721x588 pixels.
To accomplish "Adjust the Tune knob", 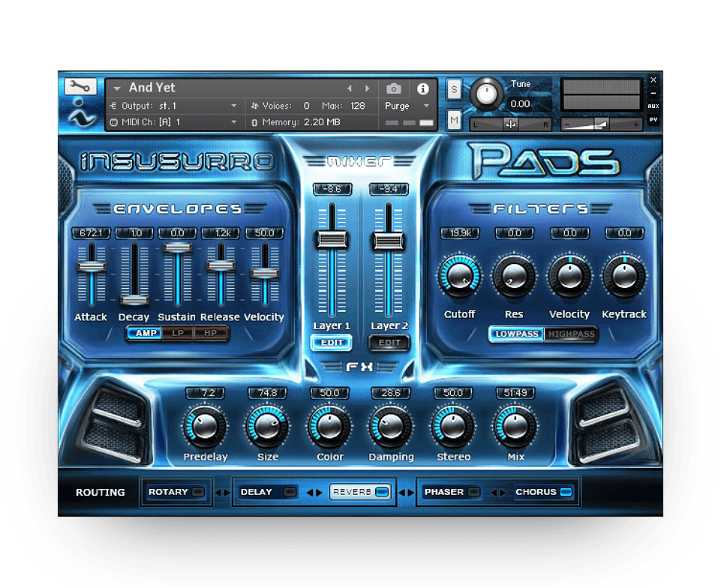I will (x=486, y=94).
